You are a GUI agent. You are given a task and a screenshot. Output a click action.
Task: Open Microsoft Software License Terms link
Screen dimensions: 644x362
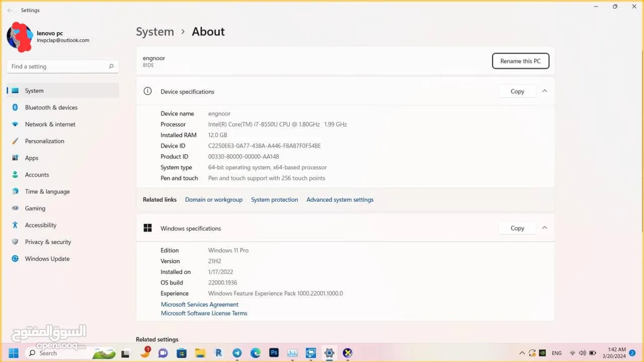204,313
